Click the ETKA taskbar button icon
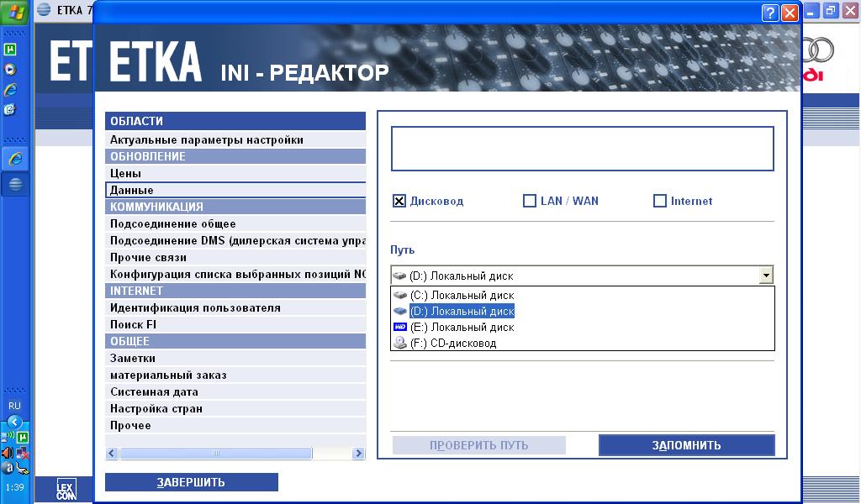Image resolution: width=861 pixels, height=504 pixels. point(15,184)
